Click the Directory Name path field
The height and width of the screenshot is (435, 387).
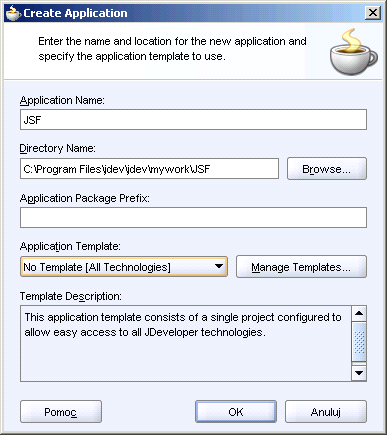(149, 169)
